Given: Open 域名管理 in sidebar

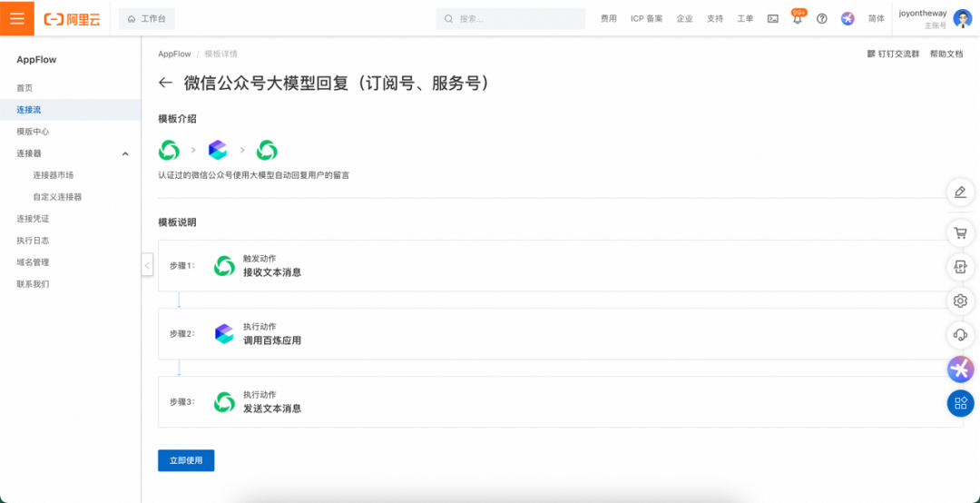Looking at the screenshot, I should tap(33, 262).
